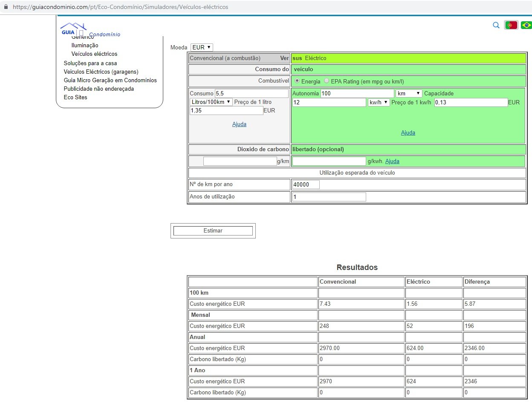Viewport: 532px width, 402px height.
Task: Open the kw/h capacity unit dropdown
Action: point(379,102)
